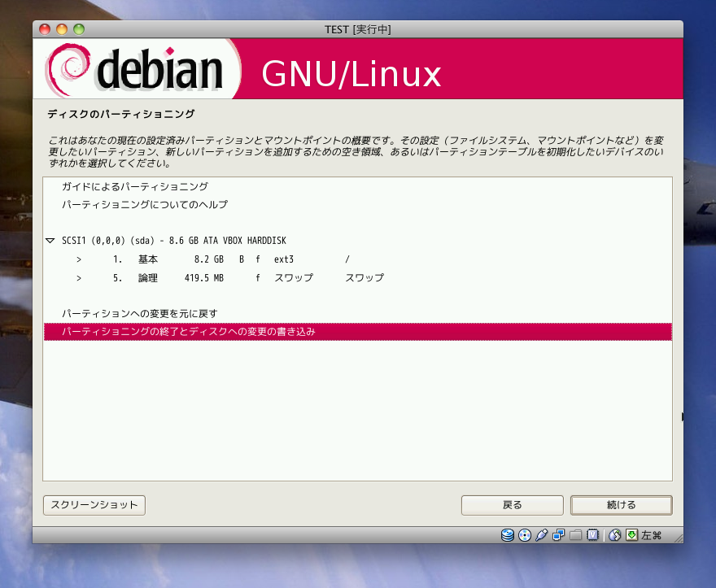716x588 pixels.
Task: Click the 続ける button
Action: (621, 505)
